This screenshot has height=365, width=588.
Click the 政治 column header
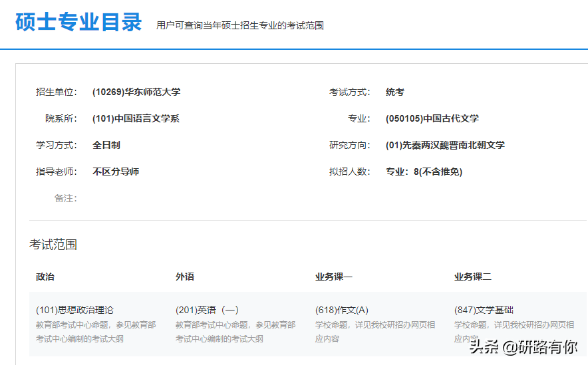click(x=45, y=277)
